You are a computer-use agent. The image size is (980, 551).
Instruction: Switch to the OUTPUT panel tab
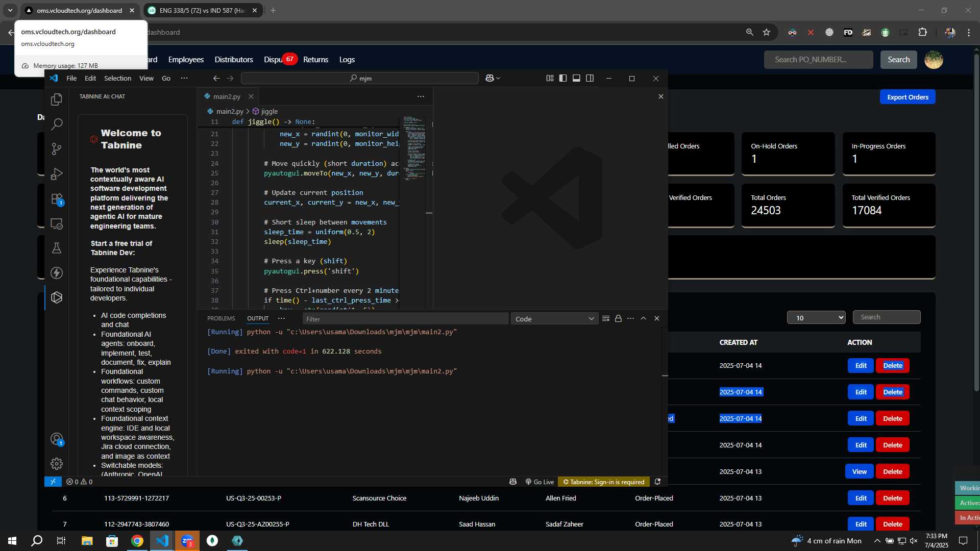tap(258, 318)
